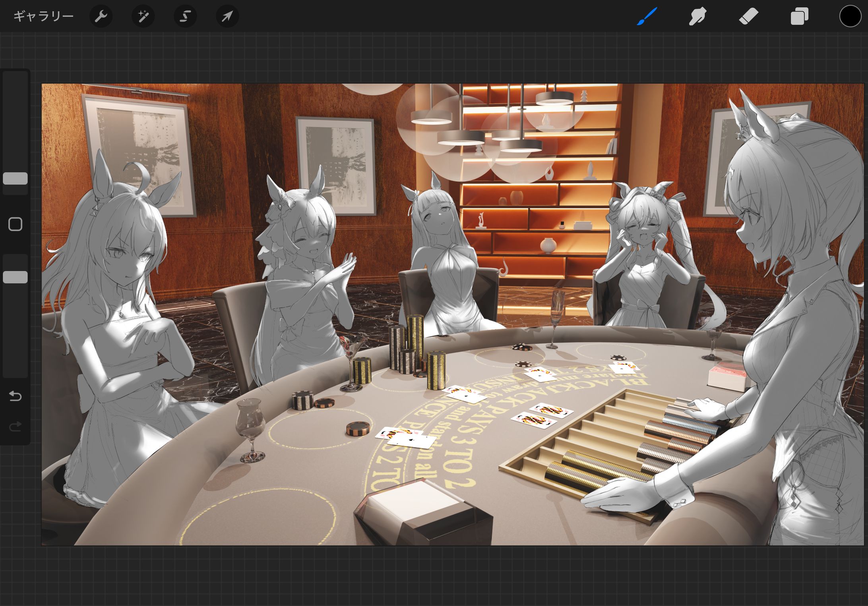This screenshot has width=868, height=606.
Task: Undo the last stroke
Action: 15,396
